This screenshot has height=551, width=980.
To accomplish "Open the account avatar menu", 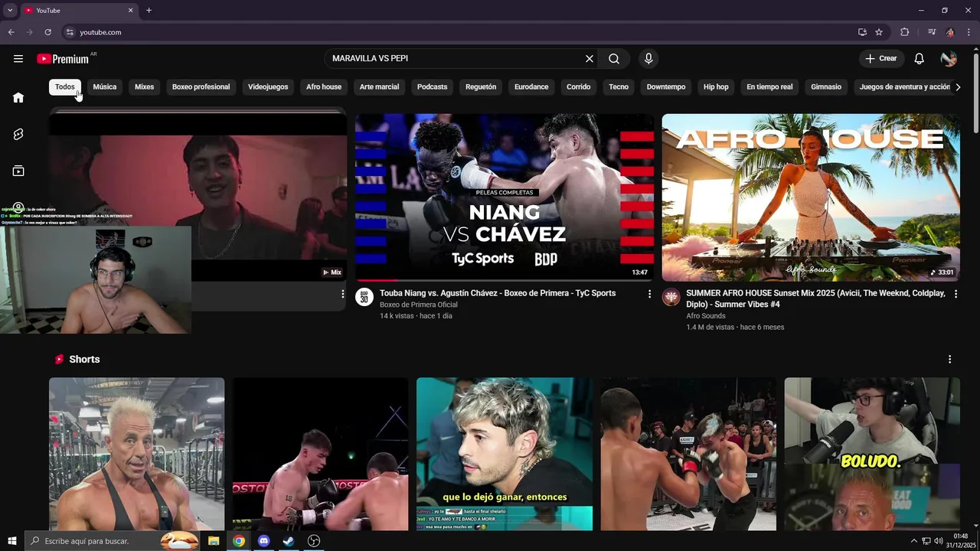I will click(x=949, y=59).
